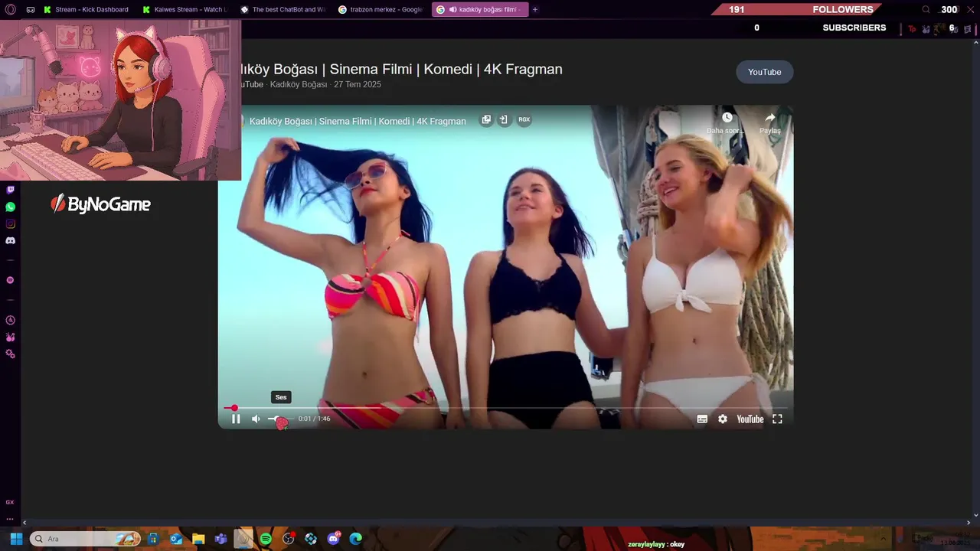The height and width of the screenshot is (551, 980).
Task: Click the RGX overlay icon
Action: (524, 119)
